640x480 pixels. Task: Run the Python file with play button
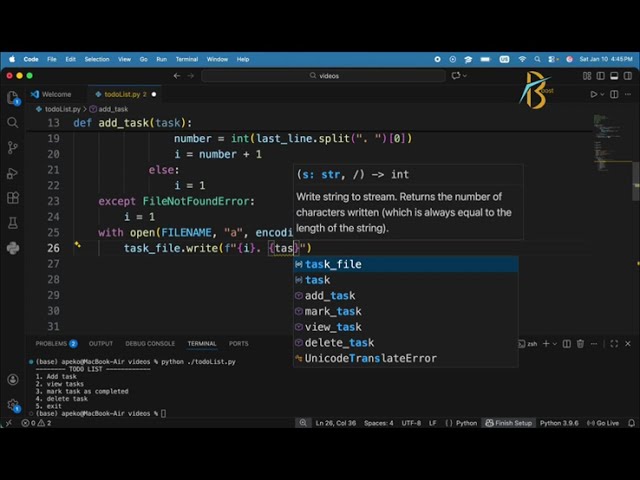point(593,94)
